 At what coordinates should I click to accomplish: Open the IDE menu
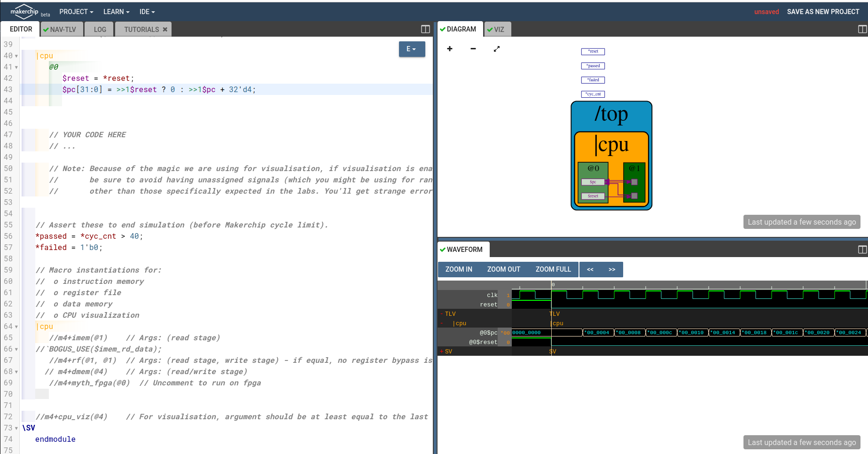click(146, 12)
